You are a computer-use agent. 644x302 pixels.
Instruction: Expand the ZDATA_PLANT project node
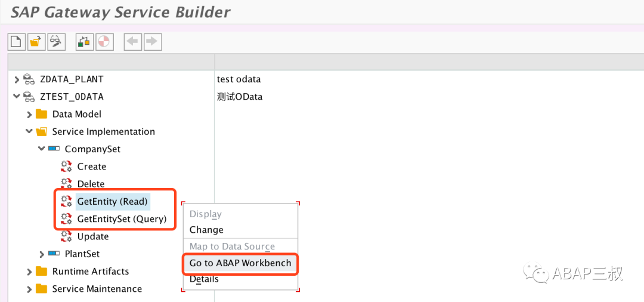[17, 79]
